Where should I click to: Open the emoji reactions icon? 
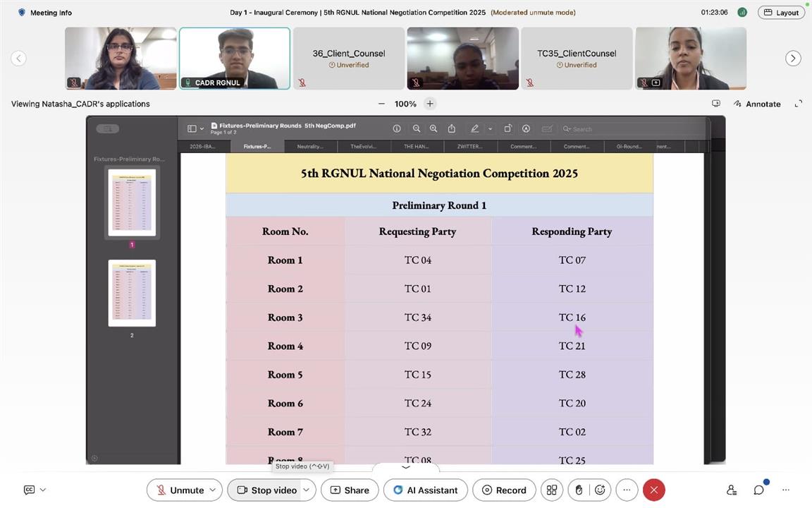tap(600, 490)
